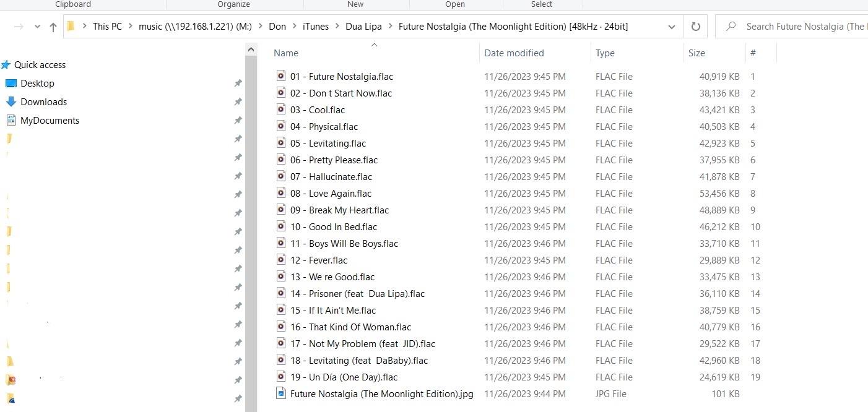Open the address bar history dropdown
Image resolution: width=868 pixels, height=412 pixels.
pos(672,27)
